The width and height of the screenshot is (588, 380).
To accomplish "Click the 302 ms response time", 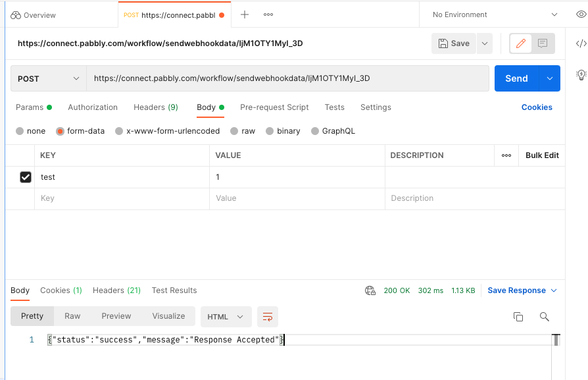I will (431, 290).
